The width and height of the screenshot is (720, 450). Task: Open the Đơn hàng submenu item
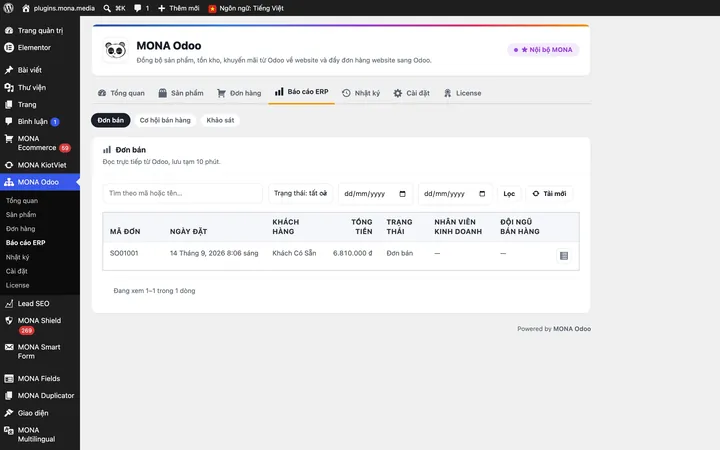21,229
